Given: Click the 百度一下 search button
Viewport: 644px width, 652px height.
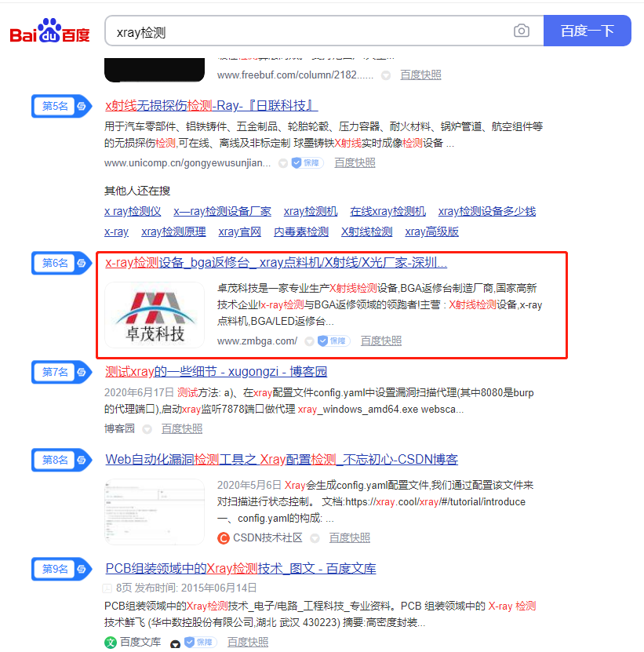Looking at the screenshot, I should [x=587, y=31].
